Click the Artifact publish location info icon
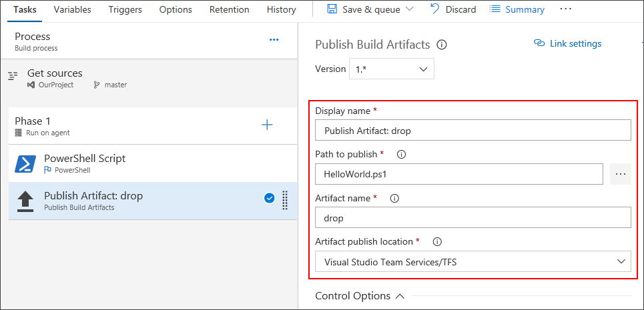644x310 pixels. coord(438,241)
